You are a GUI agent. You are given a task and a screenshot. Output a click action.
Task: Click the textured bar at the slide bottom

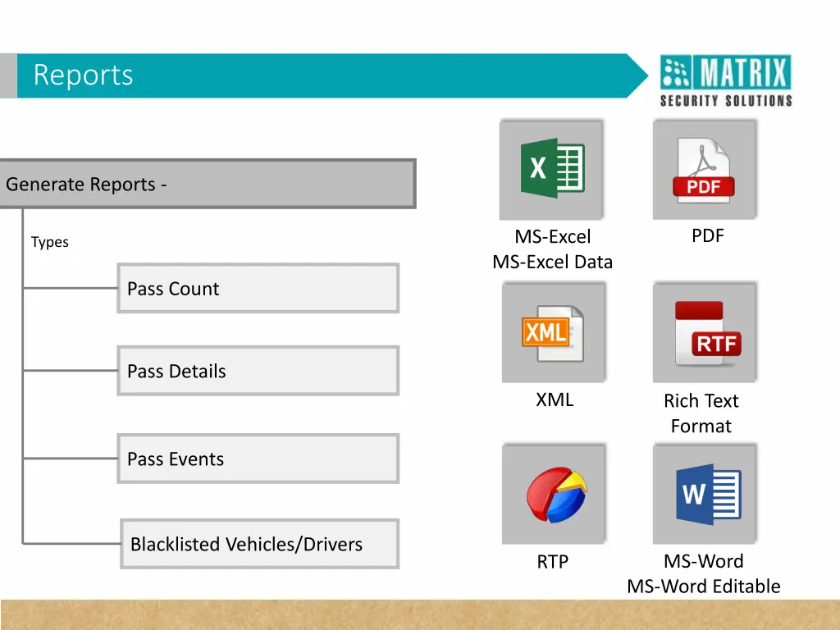click(420, 613)
